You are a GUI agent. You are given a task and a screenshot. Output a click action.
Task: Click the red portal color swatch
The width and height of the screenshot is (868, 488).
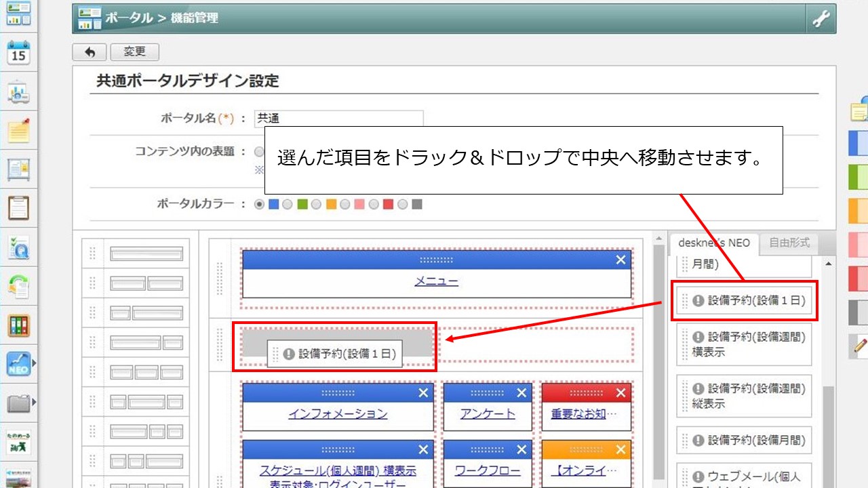click(388, 204)
